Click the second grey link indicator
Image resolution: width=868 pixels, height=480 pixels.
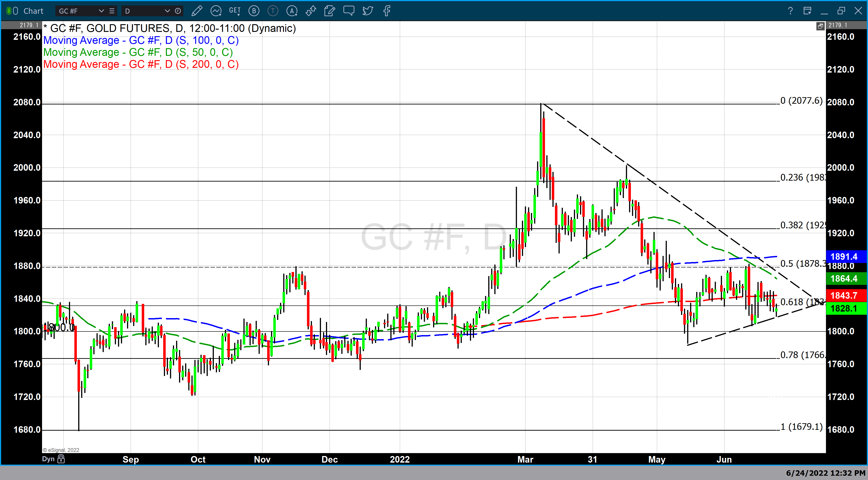tap(16, 11)
